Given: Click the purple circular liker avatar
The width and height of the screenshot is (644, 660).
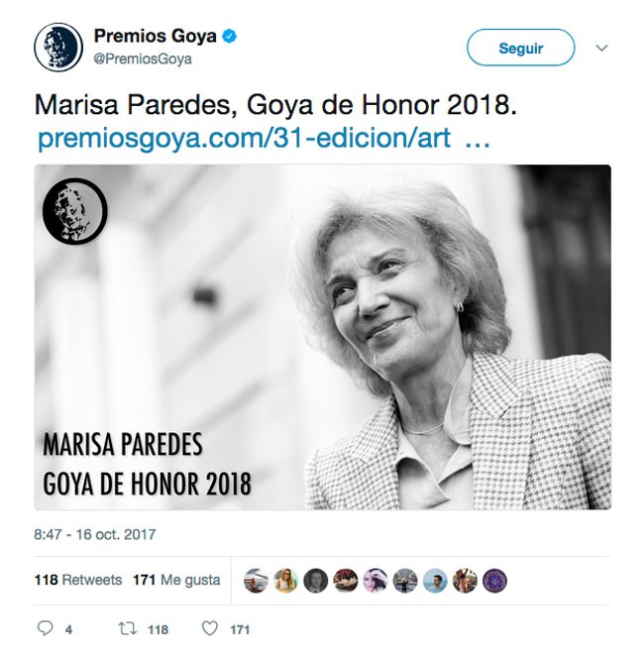Looking at the screenshot, I should click(x=494, y=581).
